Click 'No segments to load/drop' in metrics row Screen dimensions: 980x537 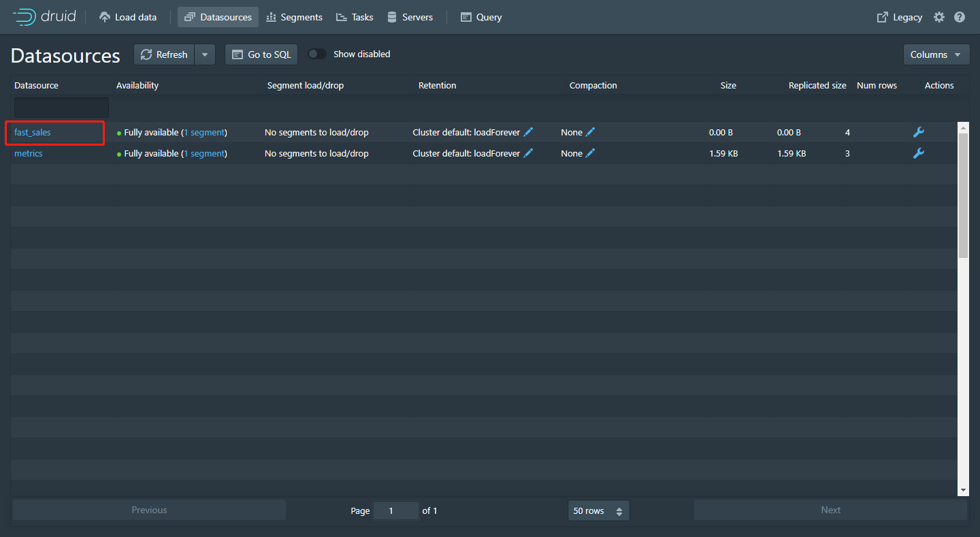(x=316, y=153)
